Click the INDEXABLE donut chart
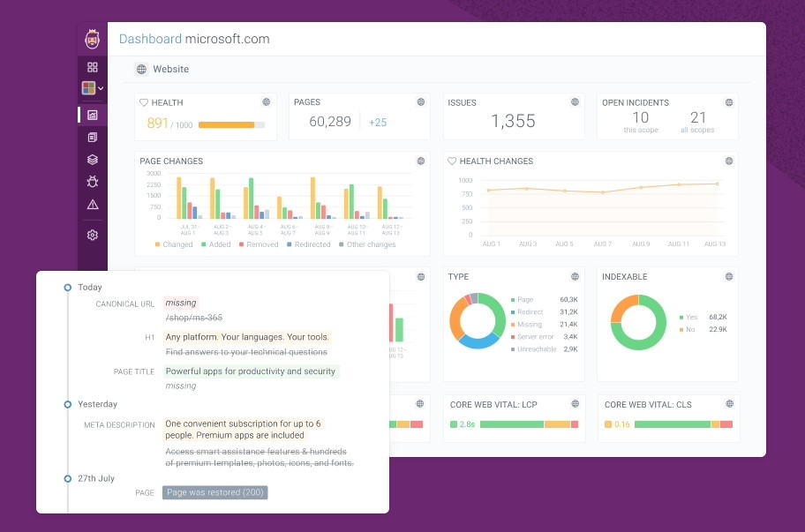 [x=638, y=322]
